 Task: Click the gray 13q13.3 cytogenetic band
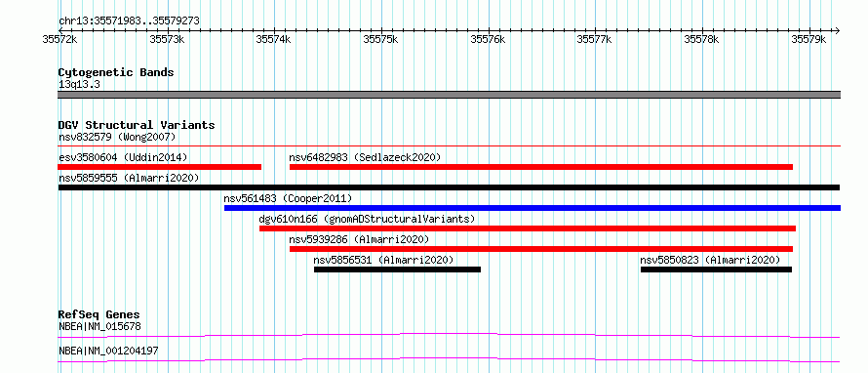449,95
